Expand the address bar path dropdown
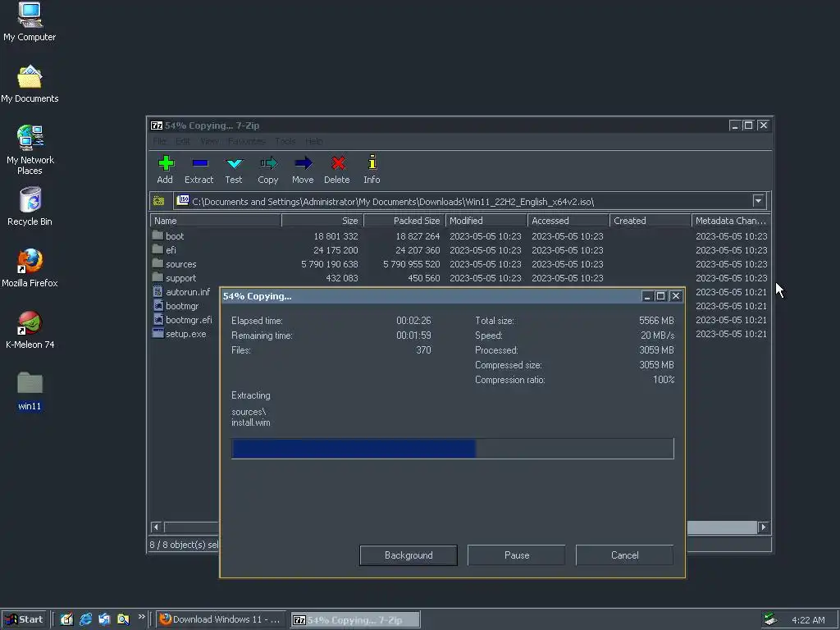Image resolution: width=840 pixels, height=630 pixels. [758, 201]
